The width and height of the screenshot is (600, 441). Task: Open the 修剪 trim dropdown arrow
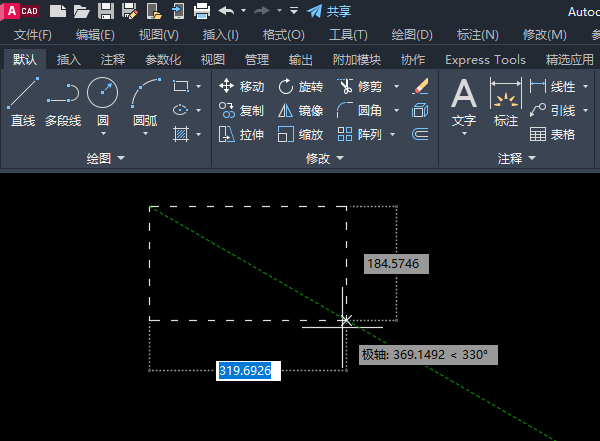click(396, 87)
